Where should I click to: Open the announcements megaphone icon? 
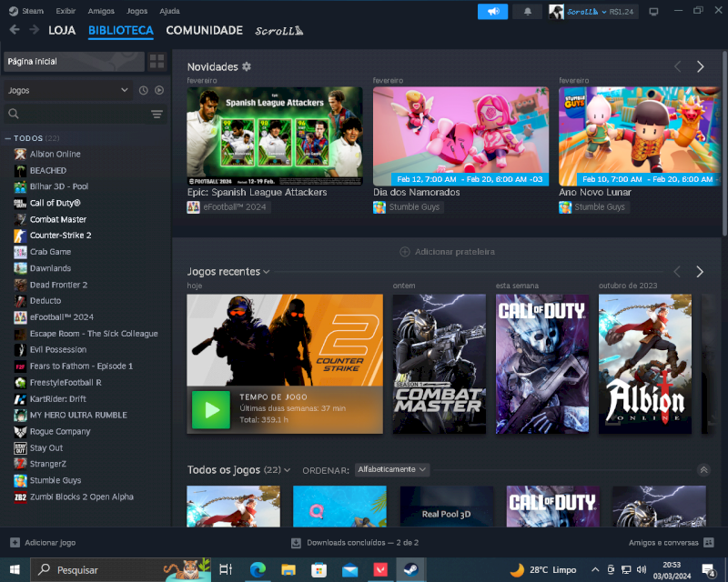coord(492,12)
